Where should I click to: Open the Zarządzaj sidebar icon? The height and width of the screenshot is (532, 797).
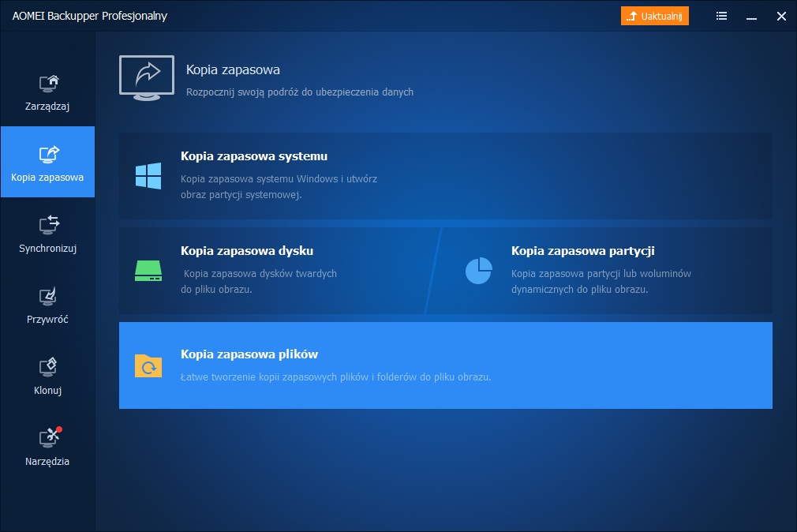point(49,83)
